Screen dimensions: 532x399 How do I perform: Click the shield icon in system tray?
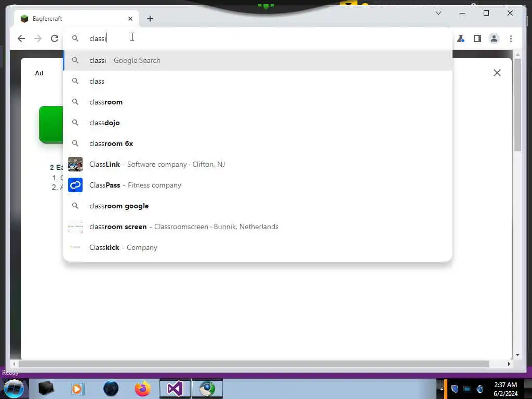pyautogui.click(x=455, y=389)
